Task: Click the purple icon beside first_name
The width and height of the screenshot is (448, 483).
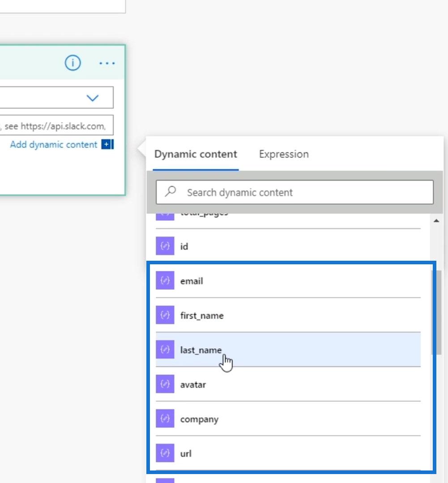Action: pos(165,315)
